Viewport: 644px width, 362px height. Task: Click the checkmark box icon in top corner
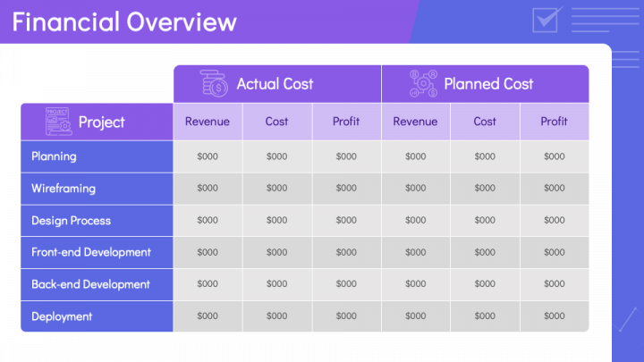544,20
